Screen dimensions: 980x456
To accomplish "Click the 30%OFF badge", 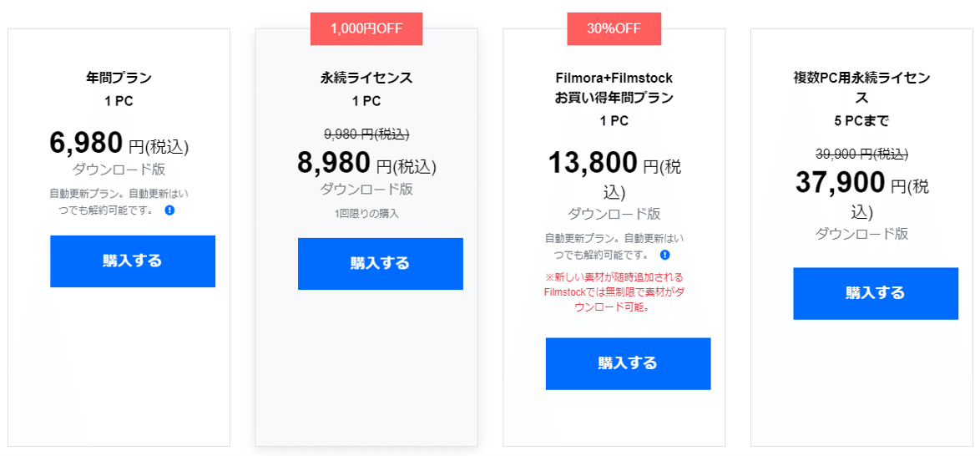I will 614,28.
